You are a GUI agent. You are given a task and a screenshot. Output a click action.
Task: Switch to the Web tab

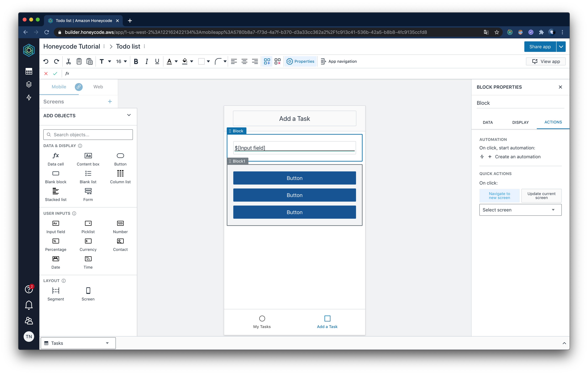98,87
